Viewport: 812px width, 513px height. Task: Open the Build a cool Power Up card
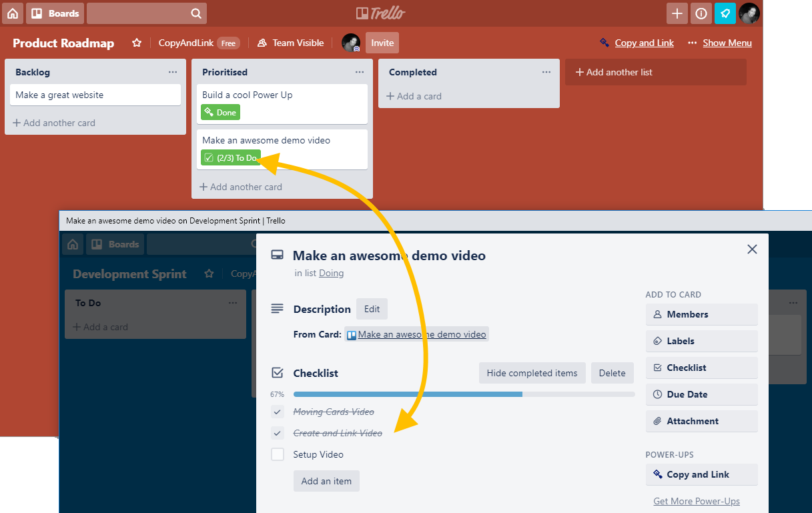tap(282, 104)
